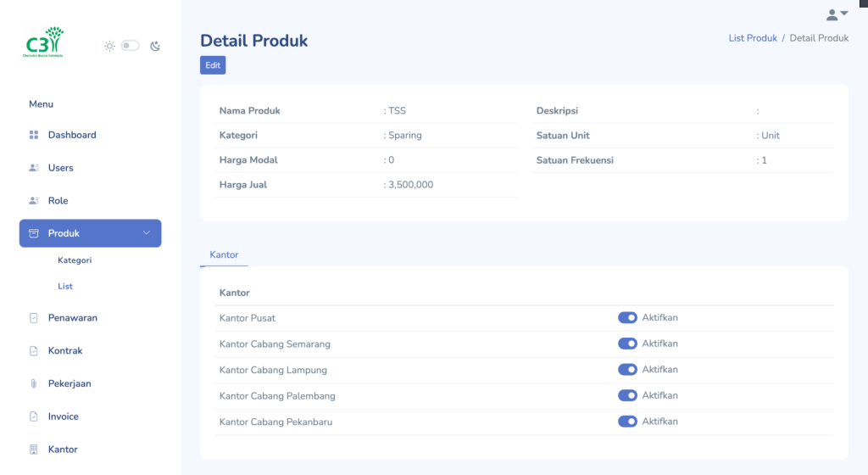This screenshot has height=475, width=868.
Task: Disable the Kantor Pusat Aktifkan switch
Action: tap(627, 318)
